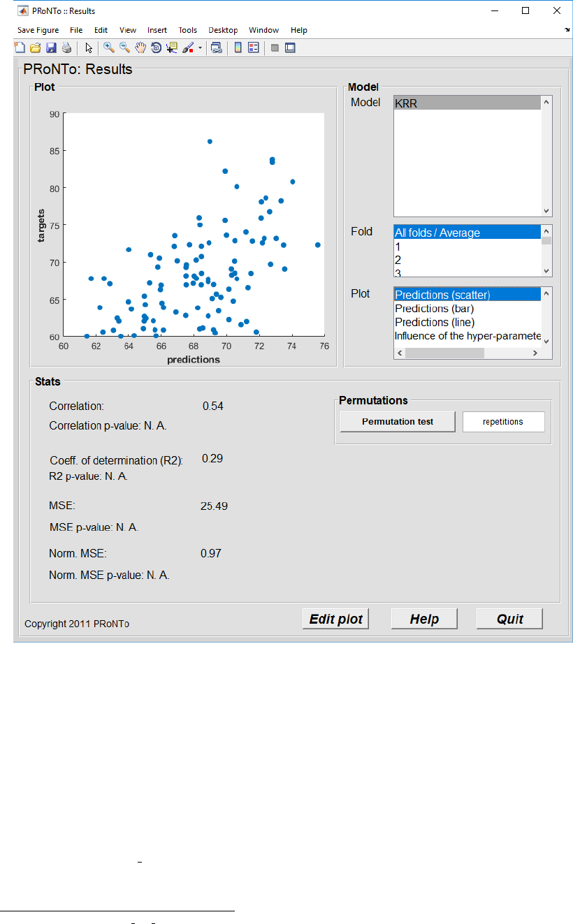Click the Plot list horizontal scroll-left arrow

(400, 353)
